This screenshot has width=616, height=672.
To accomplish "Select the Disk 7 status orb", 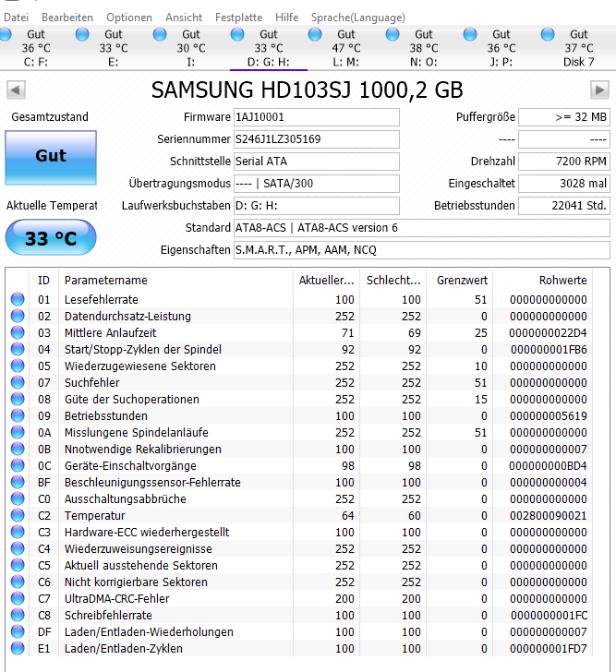I will [x=548, y=34].
